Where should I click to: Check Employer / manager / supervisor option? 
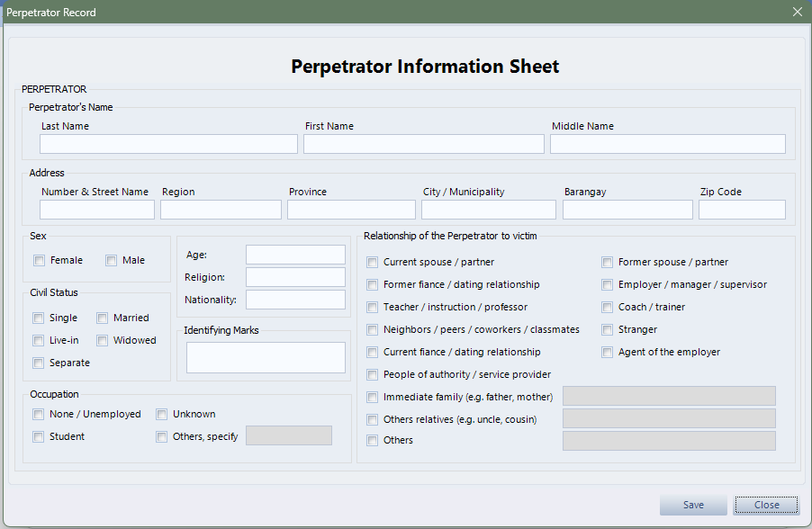608,285
